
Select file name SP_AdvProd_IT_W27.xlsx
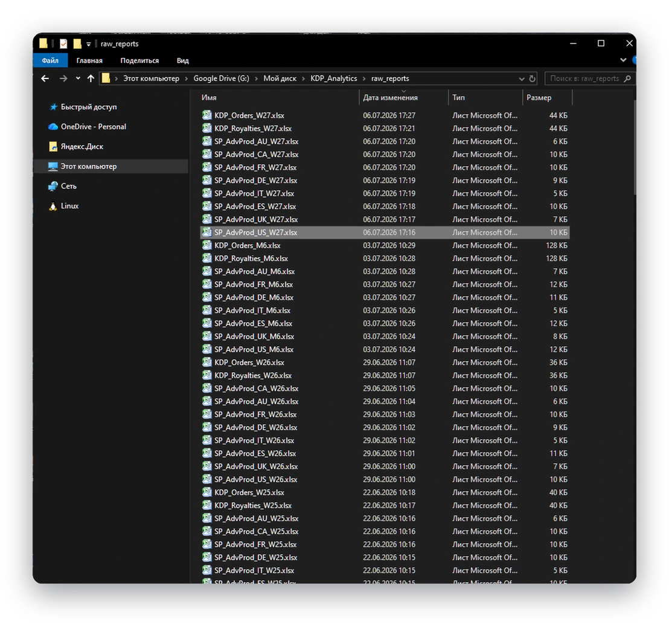[x=254, y=193]
